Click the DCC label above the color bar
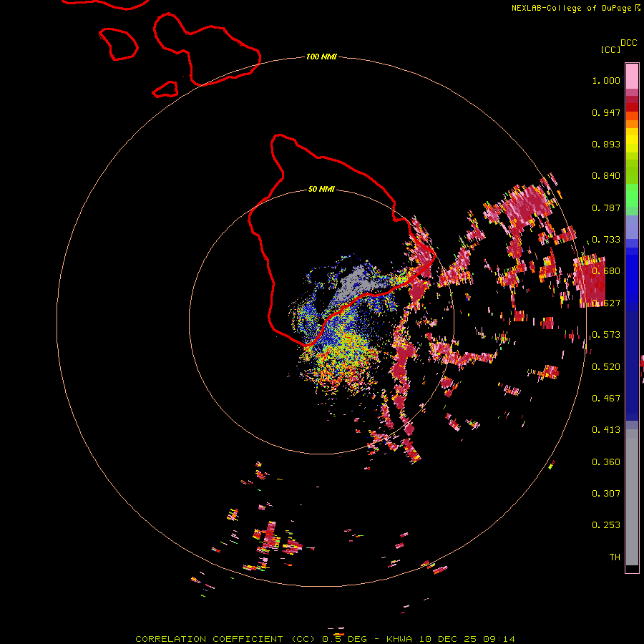Screen dimensions: 644x644 point(628,43)
